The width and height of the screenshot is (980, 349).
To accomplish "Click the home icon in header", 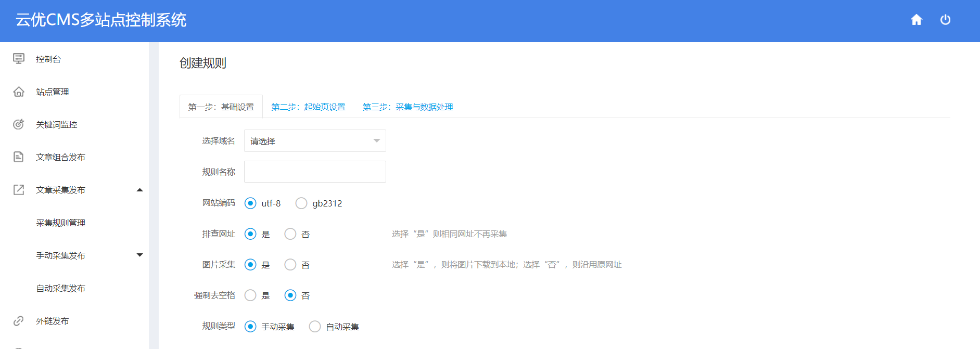I will (x=916, y=20).
